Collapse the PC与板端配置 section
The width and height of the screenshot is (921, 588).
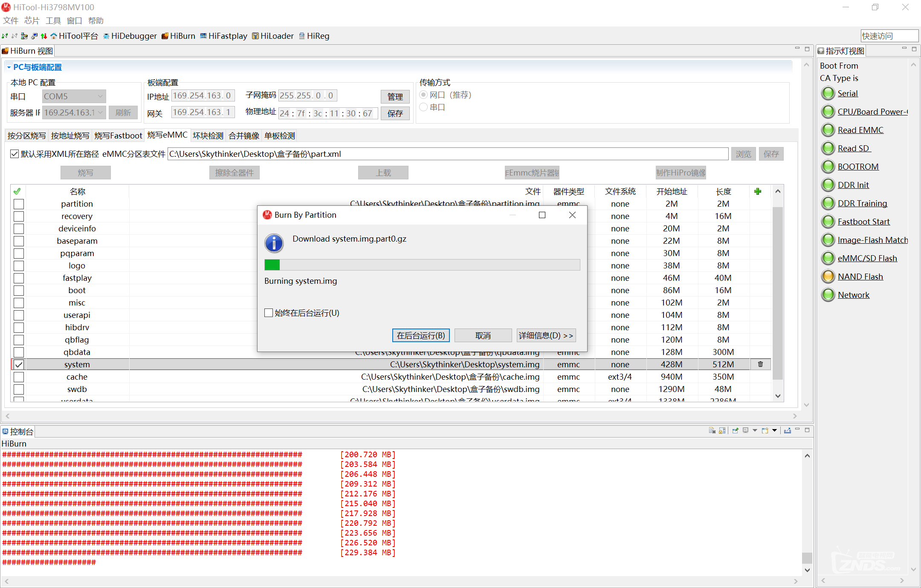tap(9, 67)
